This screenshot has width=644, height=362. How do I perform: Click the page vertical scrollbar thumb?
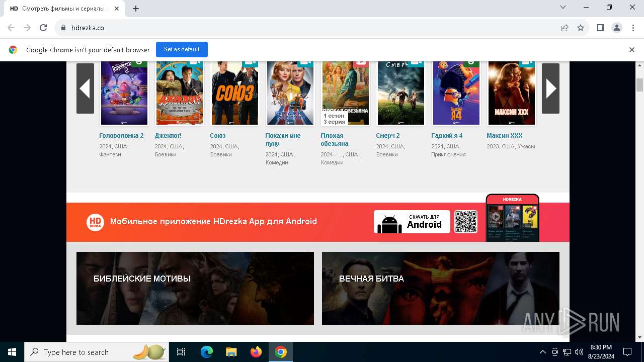tap(639, 84)
